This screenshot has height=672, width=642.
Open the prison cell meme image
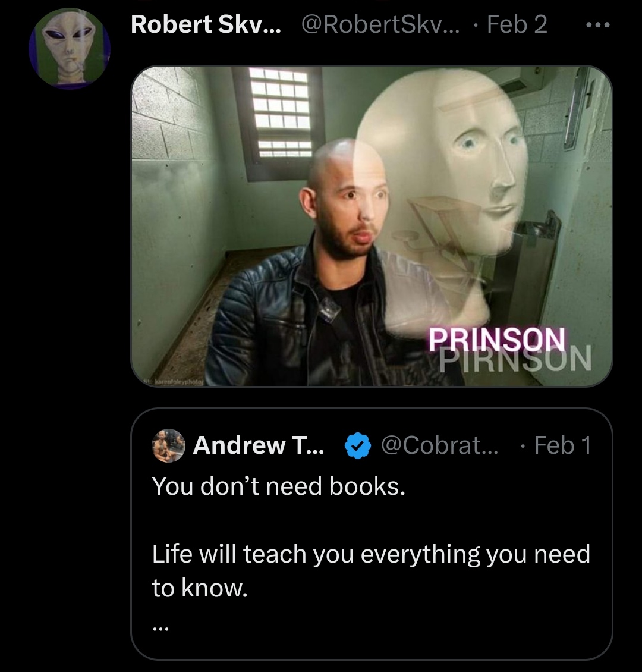[372, 227]
